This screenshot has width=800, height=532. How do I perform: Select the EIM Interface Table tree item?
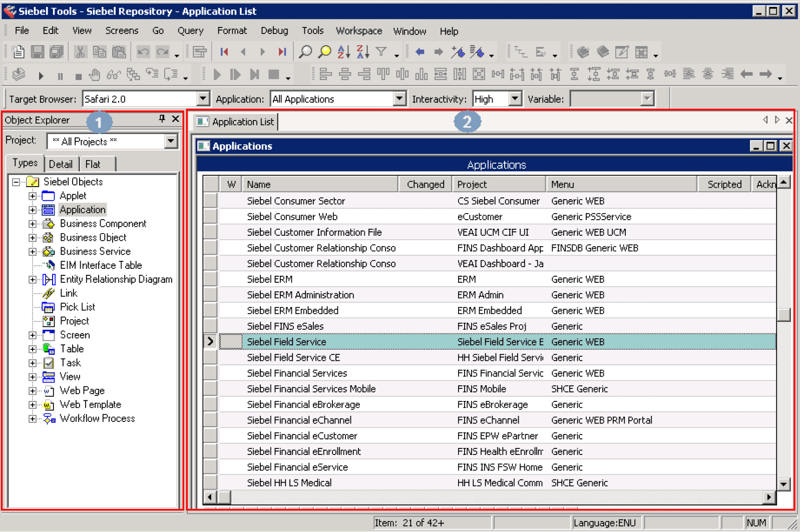click(x=101, y=265)
